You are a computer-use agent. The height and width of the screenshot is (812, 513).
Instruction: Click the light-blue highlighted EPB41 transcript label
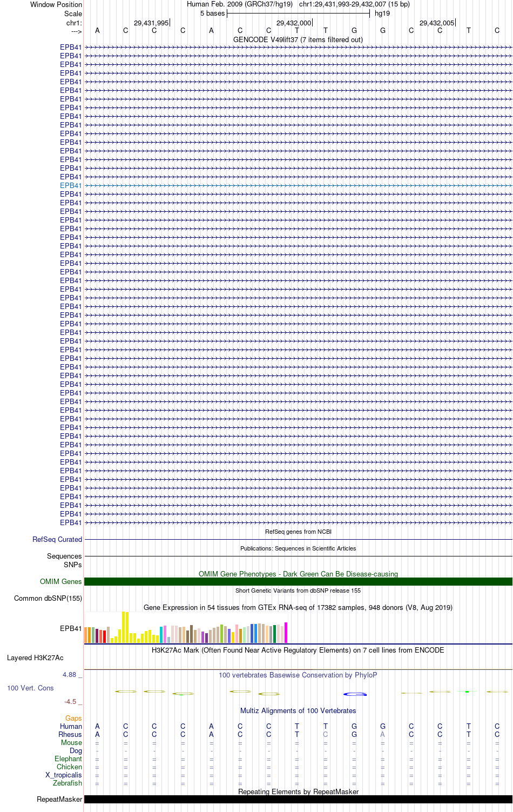(71, 185)
